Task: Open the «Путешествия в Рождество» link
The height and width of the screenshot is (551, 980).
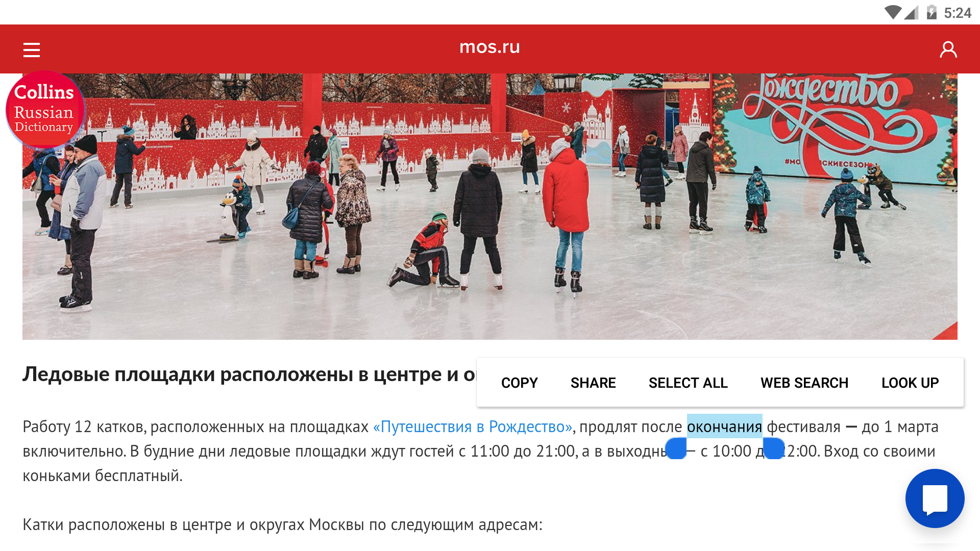Action: [x=473, y=427]
